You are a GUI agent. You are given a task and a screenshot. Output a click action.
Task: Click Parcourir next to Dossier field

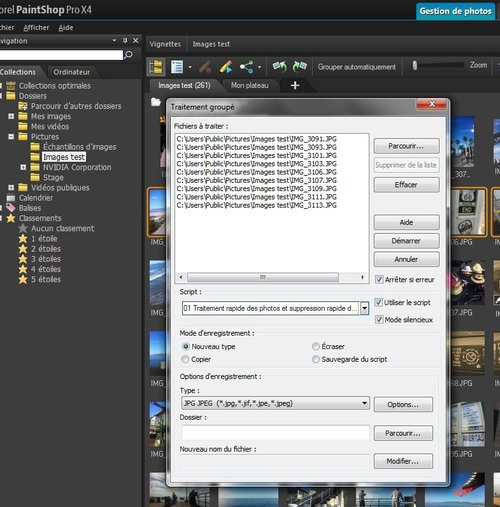[x=403, y=433]
